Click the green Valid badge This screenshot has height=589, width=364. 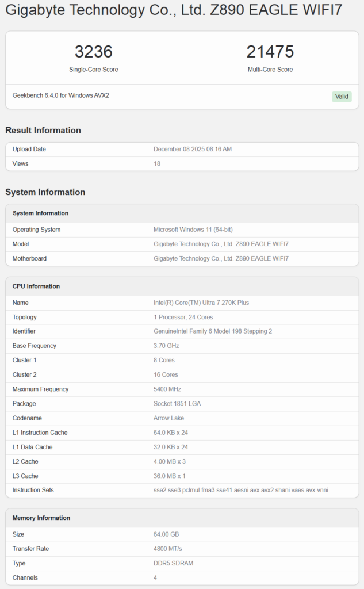[342, 97]
